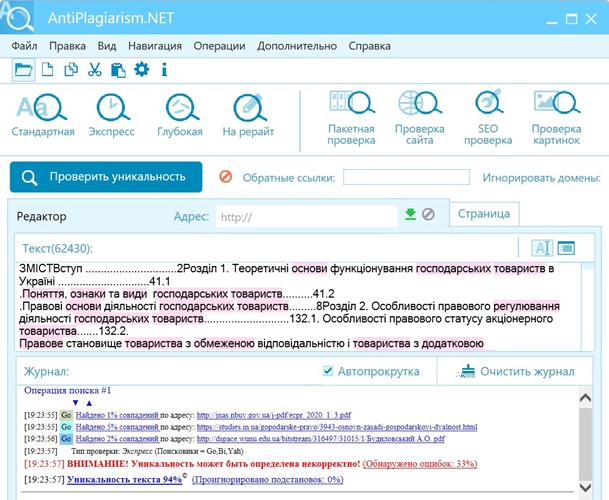
Task: Jump to previous search result up arrow
Action: (x=89, y=403)
